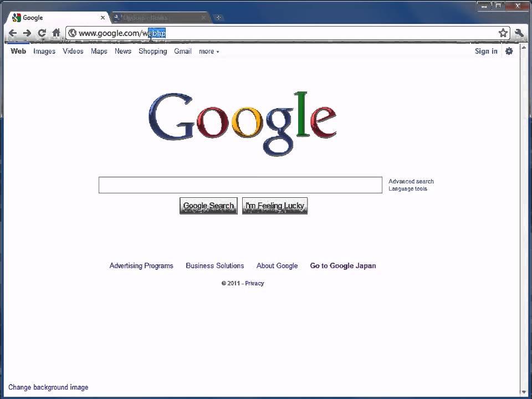Bookmark this page with the star icon

click(503, 33)
